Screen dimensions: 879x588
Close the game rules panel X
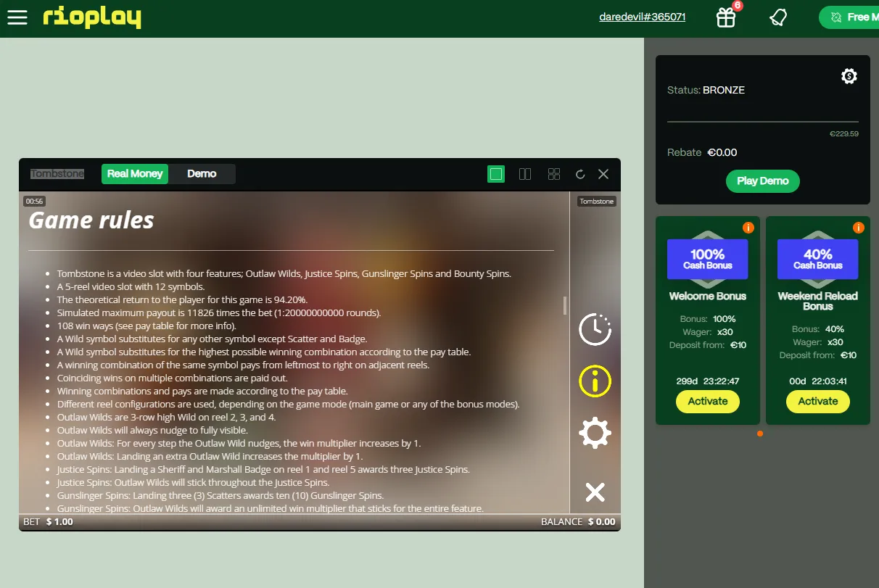[595, 493]
